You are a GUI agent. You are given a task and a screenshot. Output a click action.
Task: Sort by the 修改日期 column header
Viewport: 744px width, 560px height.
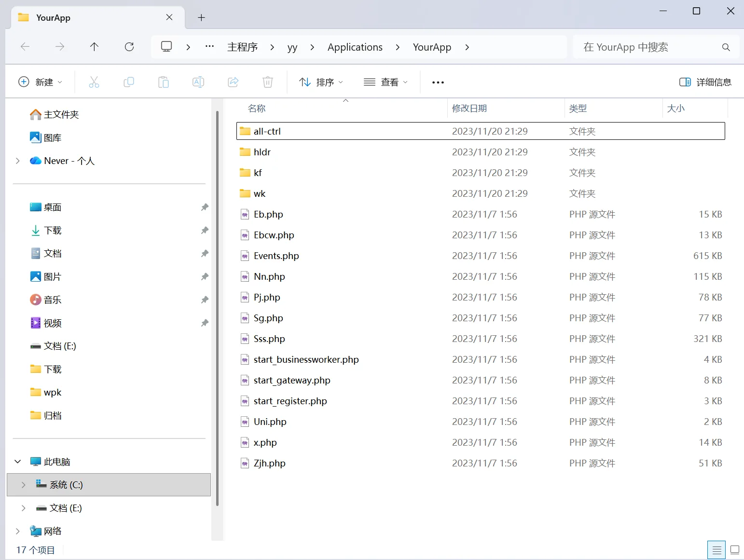(x=469, y=109)
